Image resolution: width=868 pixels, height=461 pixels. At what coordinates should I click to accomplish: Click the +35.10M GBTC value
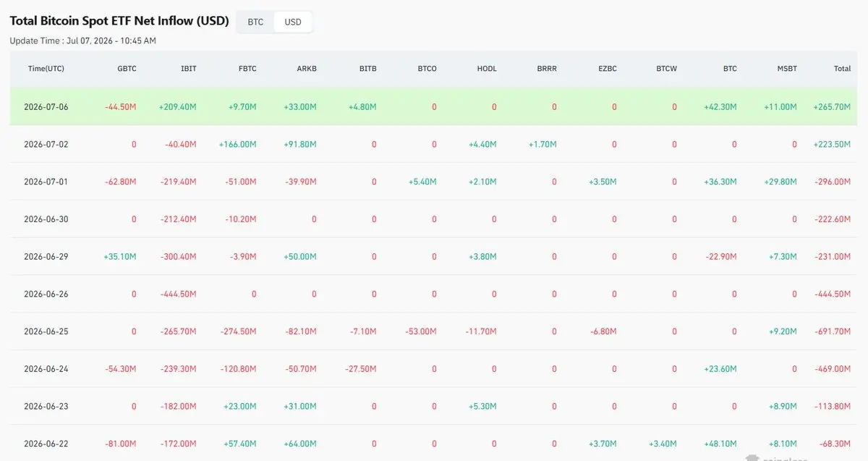tap(120, 257)
